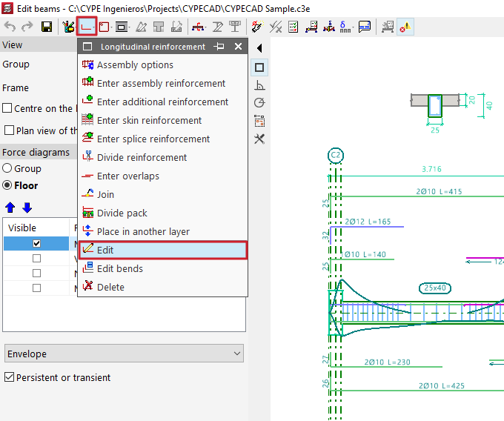The height and width of the screenshot is (421, 504).
Task: Toggle the Persistent or transient checkbox
Action: point(9,377)
